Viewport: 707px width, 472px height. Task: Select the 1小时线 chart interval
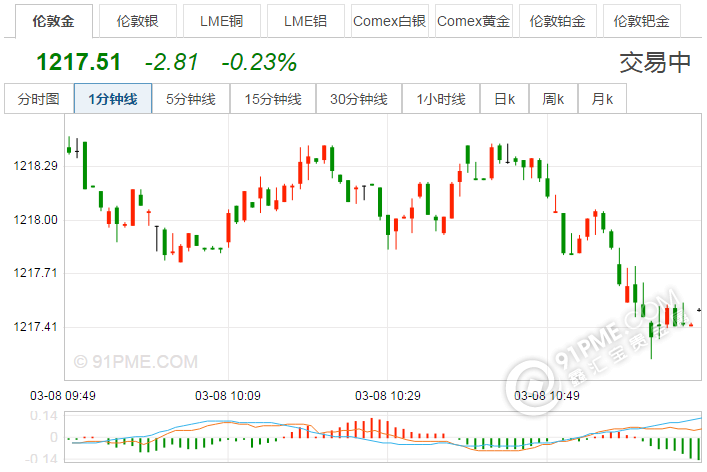441,99
